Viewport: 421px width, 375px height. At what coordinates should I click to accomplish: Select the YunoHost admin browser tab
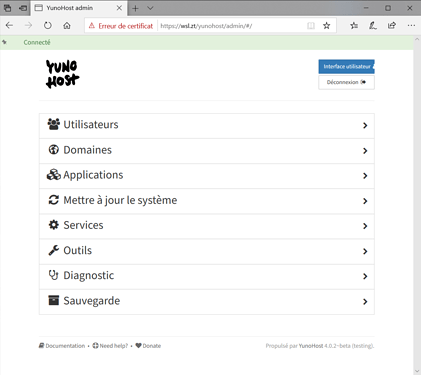[x=79, y=8]
